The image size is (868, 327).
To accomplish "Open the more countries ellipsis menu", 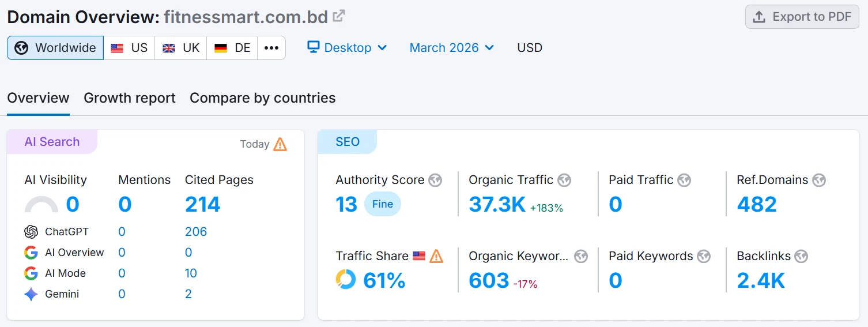I will (x=271, y=48).
